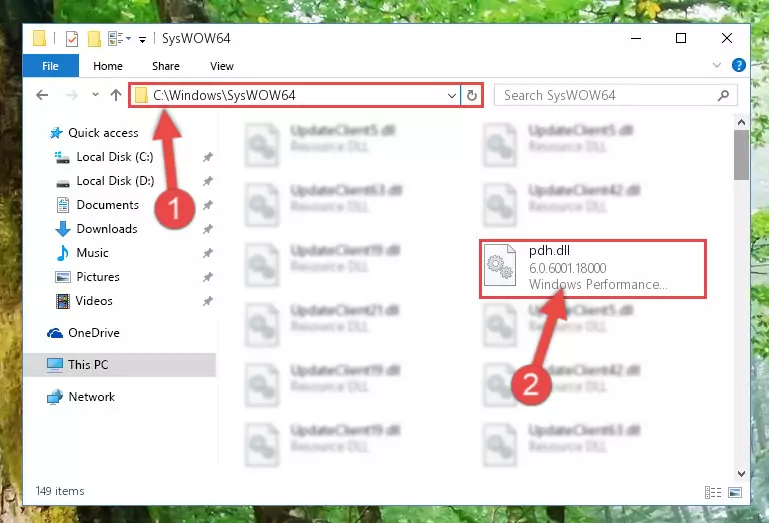769x523 pixels.
Task: Click the Properties quick access toolbar icon
Action: click(72, 38)
